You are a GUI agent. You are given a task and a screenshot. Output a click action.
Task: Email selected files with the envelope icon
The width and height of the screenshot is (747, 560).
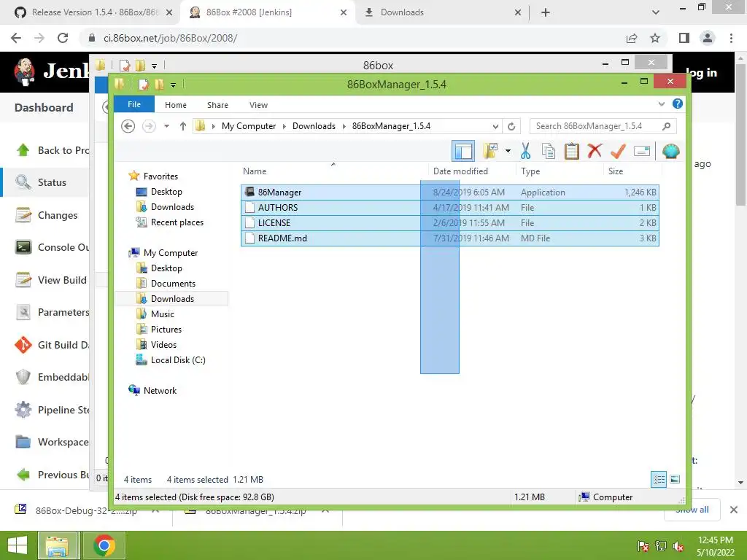(x=642, y=152)
